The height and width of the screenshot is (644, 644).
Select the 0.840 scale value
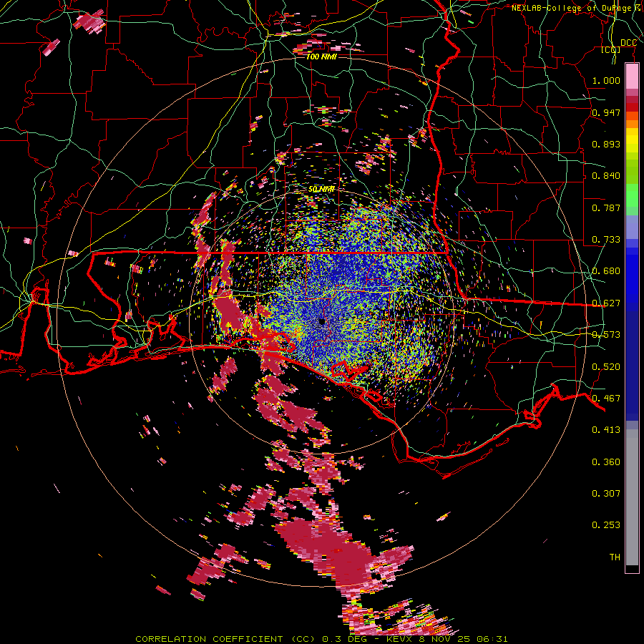tap(606, 176)
